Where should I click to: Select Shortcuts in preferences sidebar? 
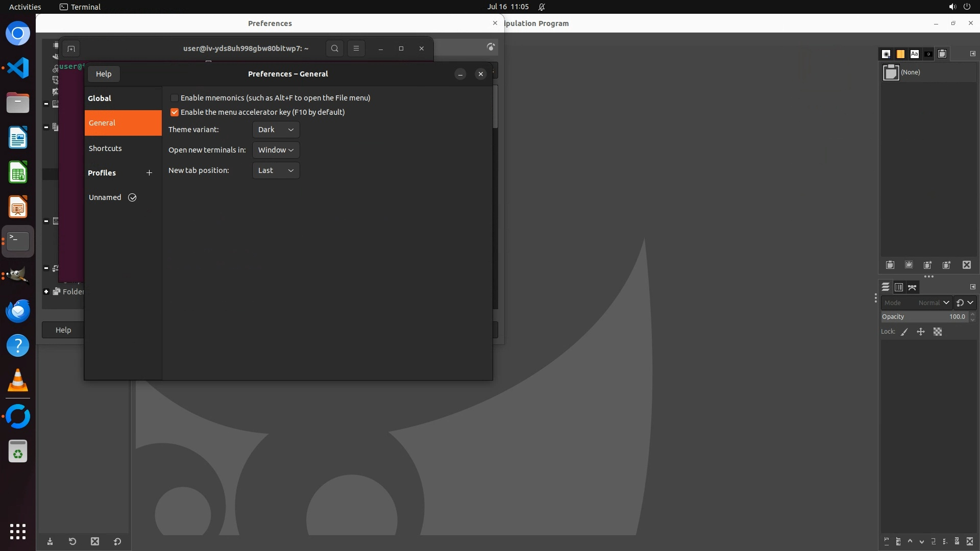[105, 148]
